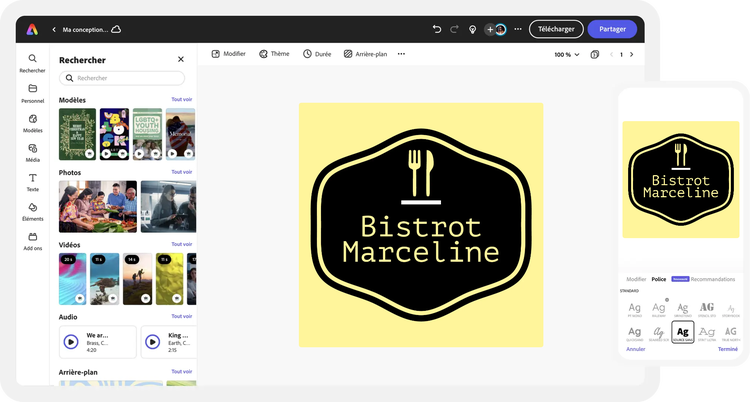Go back using the arrow beside Ma conception
This screenshot has width=750, height=402.
click(x=54, y=30)
